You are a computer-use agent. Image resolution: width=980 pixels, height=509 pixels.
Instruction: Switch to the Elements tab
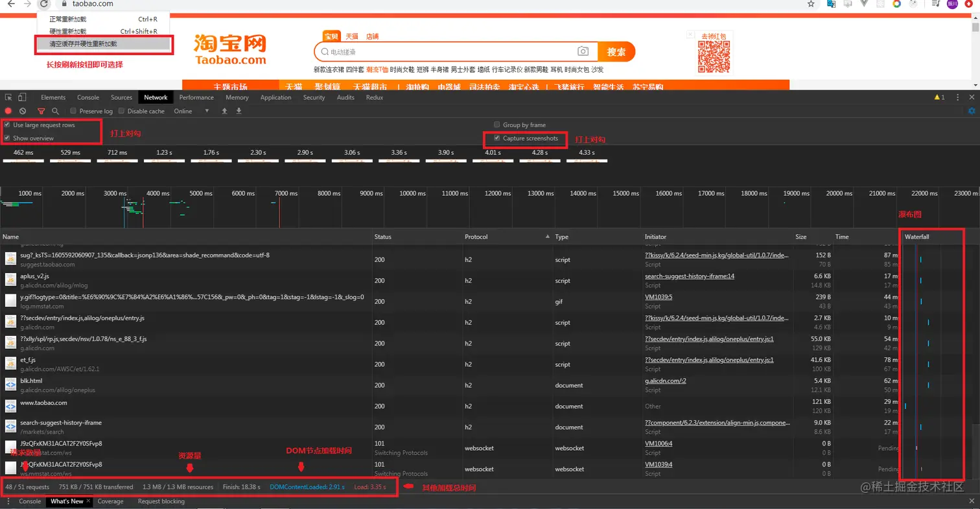point(53,97)
